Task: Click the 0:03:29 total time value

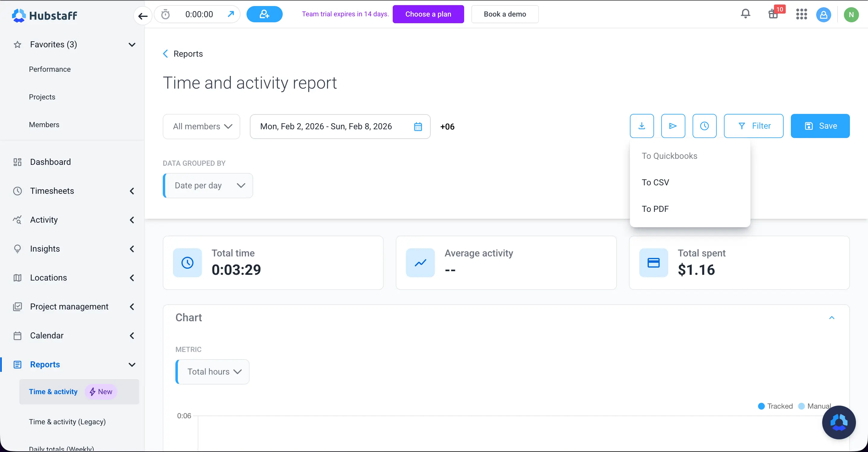Action: [x=236, y=270]
